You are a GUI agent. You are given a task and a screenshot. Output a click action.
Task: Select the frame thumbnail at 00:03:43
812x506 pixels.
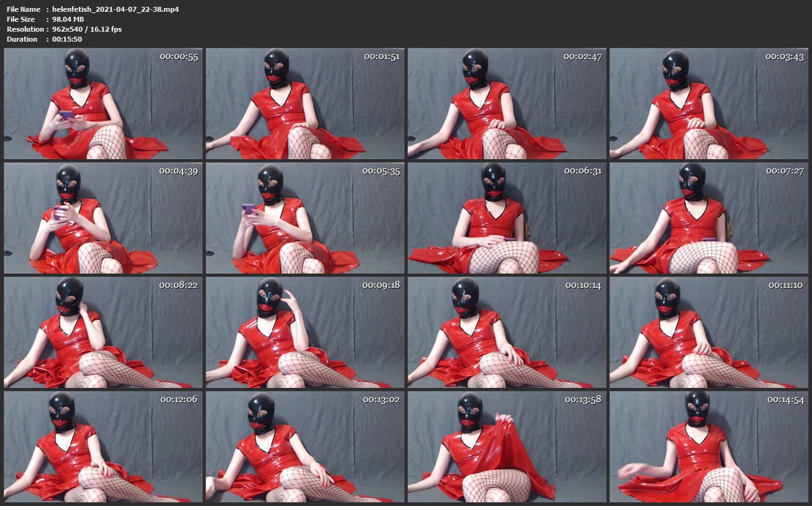[709, 104]
